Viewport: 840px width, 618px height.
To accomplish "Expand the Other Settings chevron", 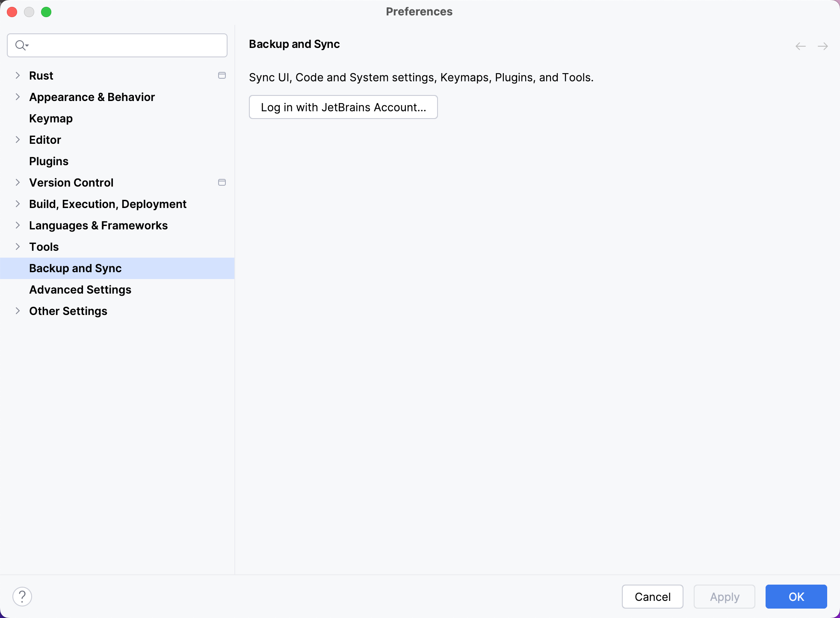I will point(18,311).
